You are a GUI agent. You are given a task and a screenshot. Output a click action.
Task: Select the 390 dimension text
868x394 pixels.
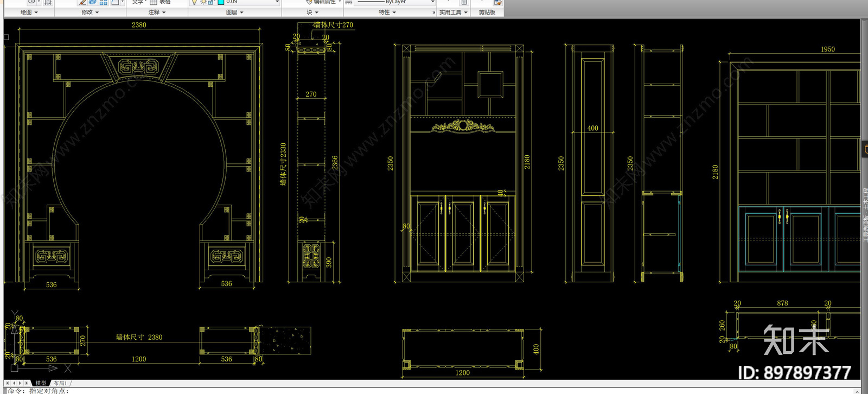coord(329,262)
